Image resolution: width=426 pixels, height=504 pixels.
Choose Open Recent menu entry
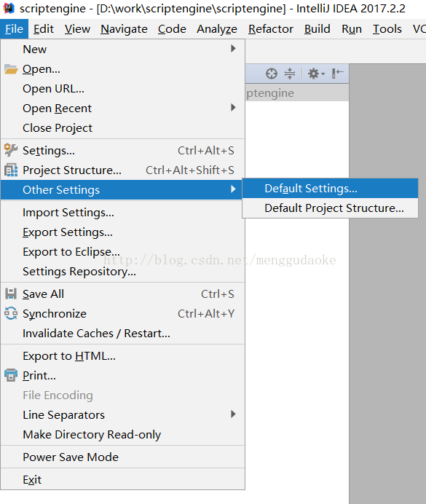pos(123,109)
